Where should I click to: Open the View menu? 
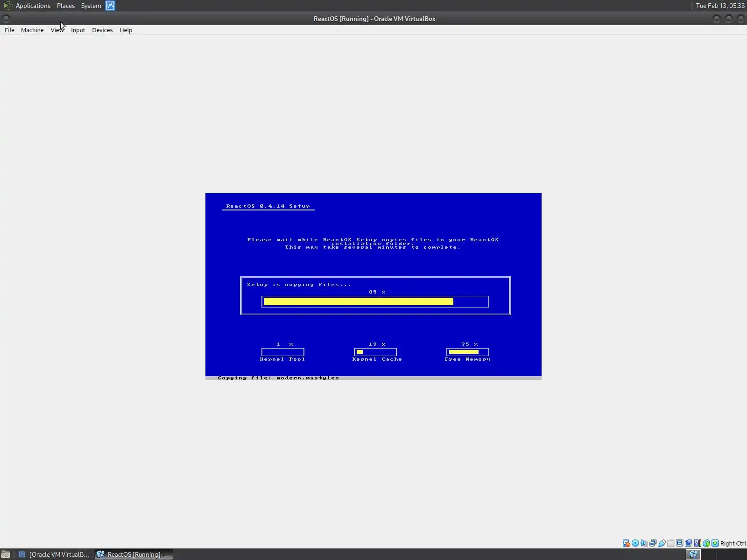(x=57, y=30)
